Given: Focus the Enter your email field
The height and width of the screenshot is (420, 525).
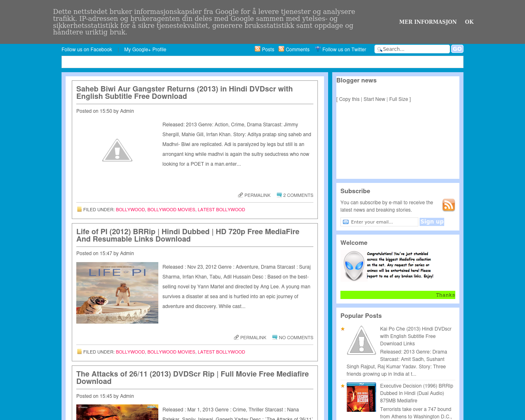Looking at the screenshot, I should (x=379, y=222).
